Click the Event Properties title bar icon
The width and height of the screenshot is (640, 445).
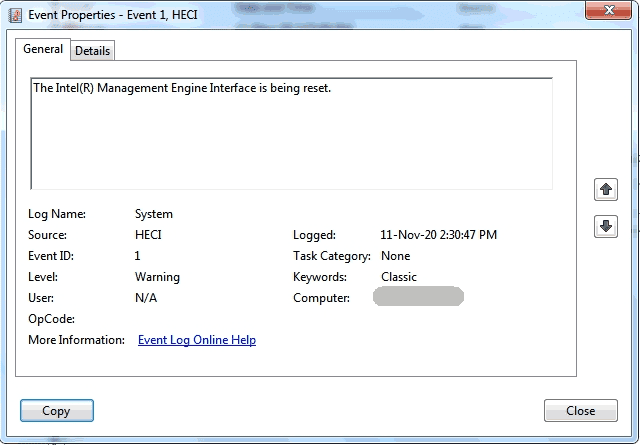pos(15,15)
